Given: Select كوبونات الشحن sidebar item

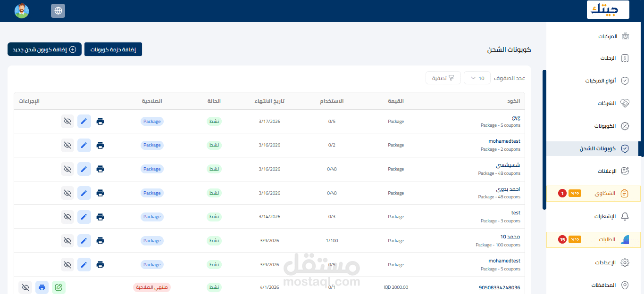Looking at the screenshot, I should tap(594, 149).
